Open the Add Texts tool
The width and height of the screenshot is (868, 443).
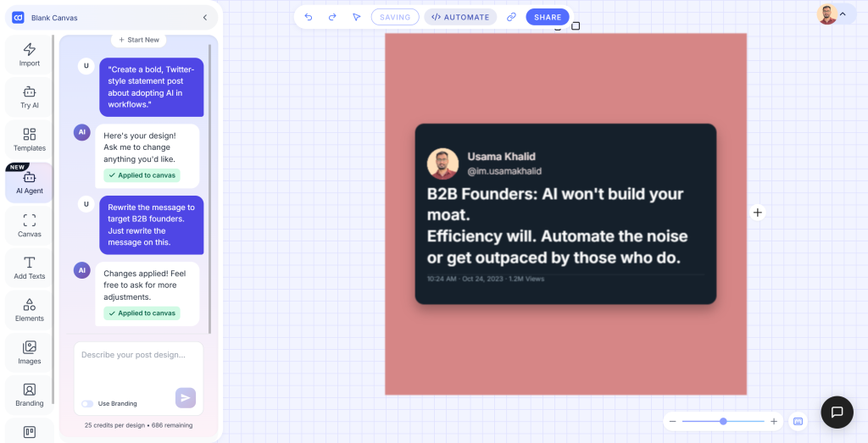click(x=30, y=268)
